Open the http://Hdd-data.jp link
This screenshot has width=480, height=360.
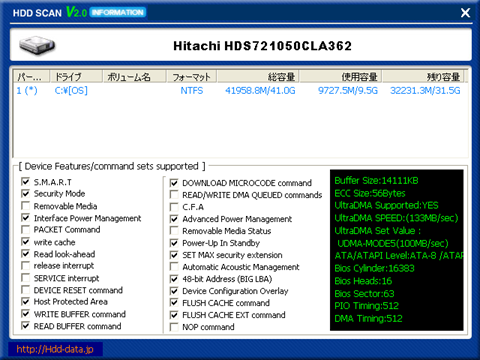pyautogui.click(x=55, y=349)
